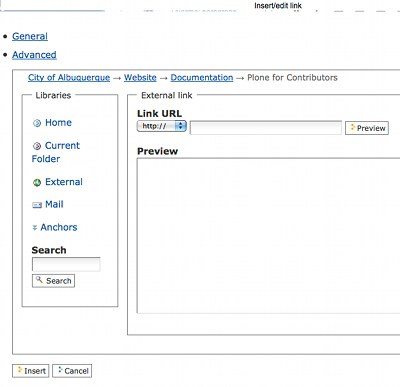Open the General tab
Image resolution: width=400 pixels, height=387 pixels.
coord(30,36)
